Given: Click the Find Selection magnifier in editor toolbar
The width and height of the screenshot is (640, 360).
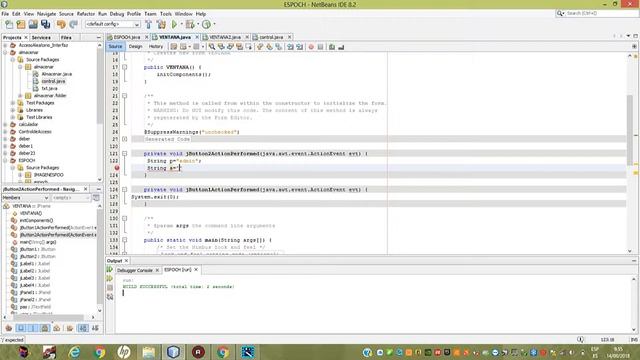Looking at the screenshot, I should [x=212, y=47].
